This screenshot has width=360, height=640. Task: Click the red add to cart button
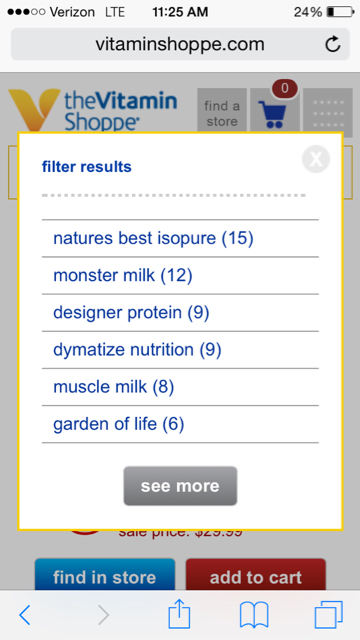256,575
